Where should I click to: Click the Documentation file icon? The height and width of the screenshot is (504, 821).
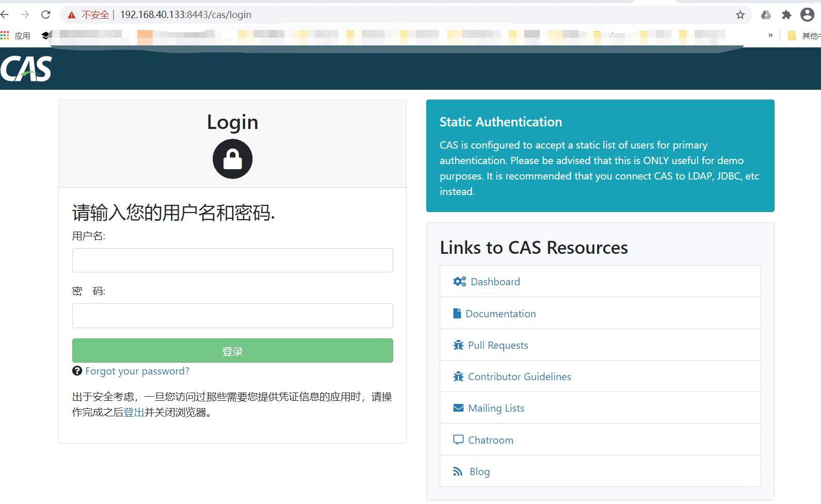[x=457, y=313]
